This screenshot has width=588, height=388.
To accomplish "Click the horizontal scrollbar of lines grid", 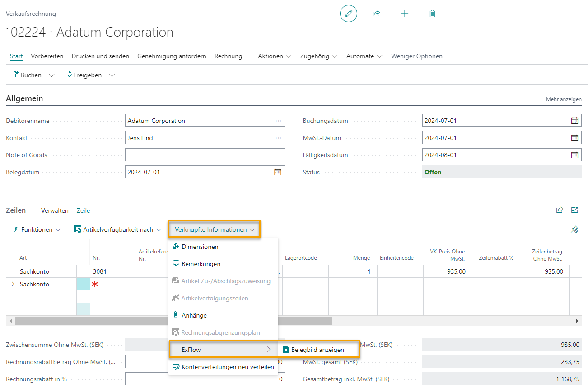I will pyautogui.click(x=174, y=321).
